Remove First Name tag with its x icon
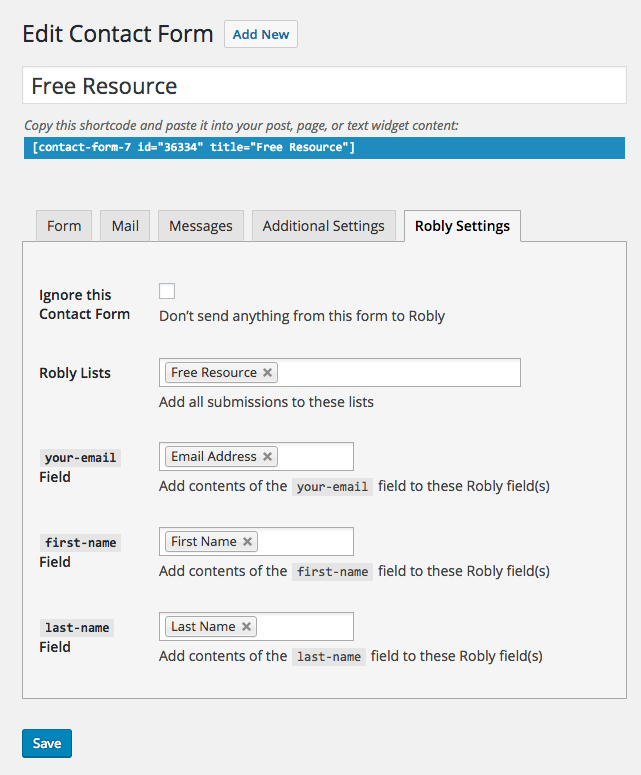 247,542
